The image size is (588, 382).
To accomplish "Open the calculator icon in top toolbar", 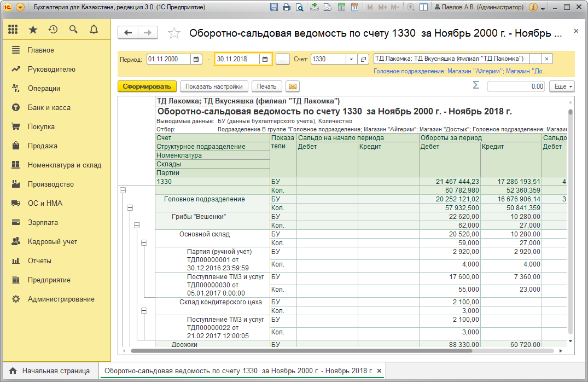I will 341,8.
